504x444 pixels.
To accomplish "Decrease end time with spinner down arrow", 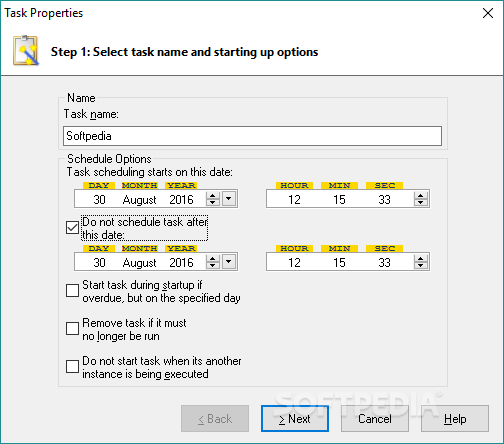I will click(421, 265).
